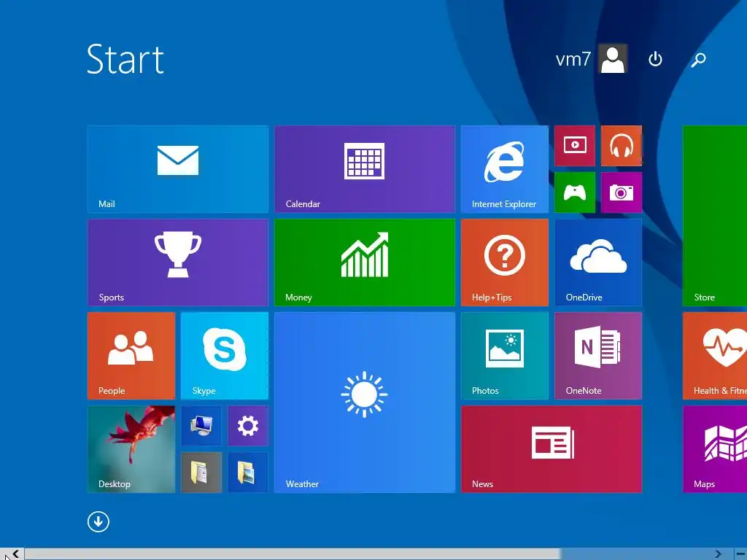Screen dimensions: 747x560
Task: Open the vm7 user account menu
Action: 591,59
